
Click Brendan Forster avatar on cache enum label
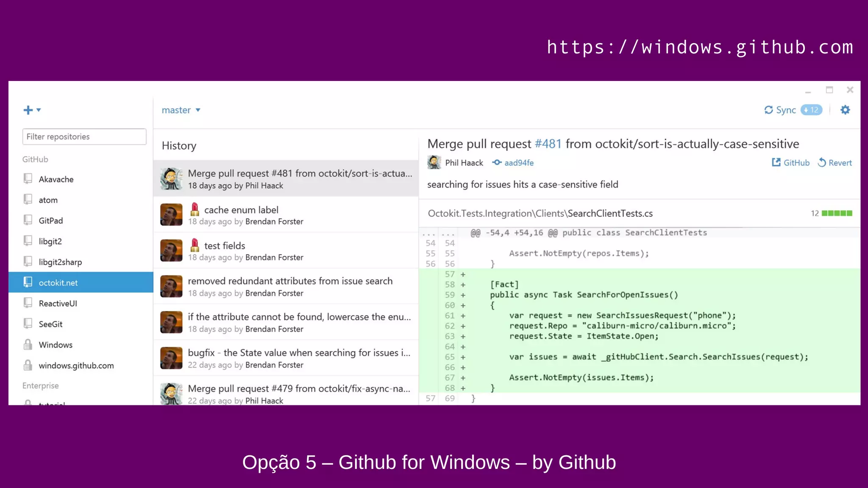tap(171, 215)
